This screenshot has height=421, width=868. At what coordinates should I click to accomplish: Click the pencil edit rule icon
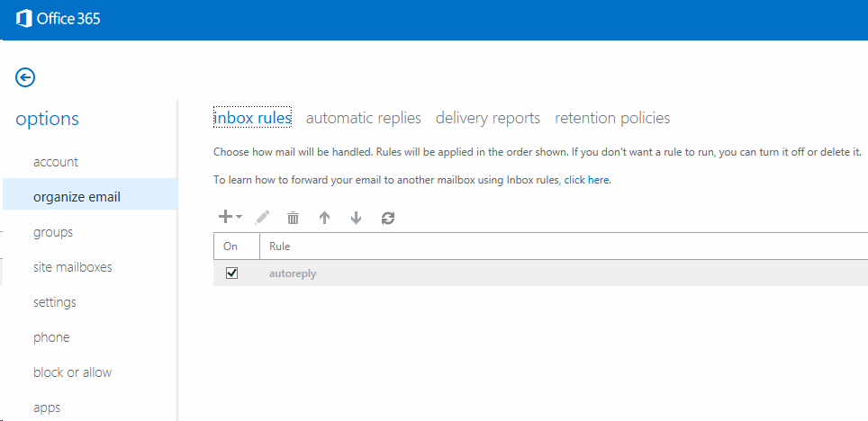click(263, 218)
